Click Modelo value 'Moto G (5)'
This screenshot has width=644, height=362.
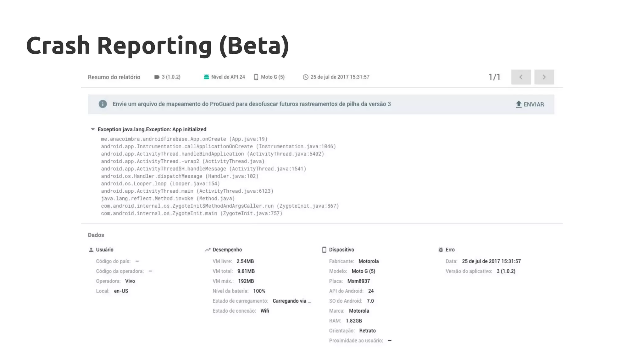click(364, 271)
